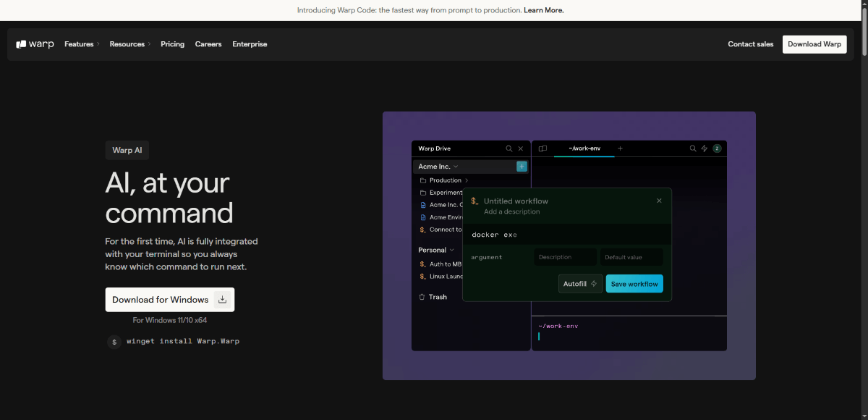Select the ~/work-env terminal tab
This screenshot has height=420, width=868.
[x=584, y=148]
